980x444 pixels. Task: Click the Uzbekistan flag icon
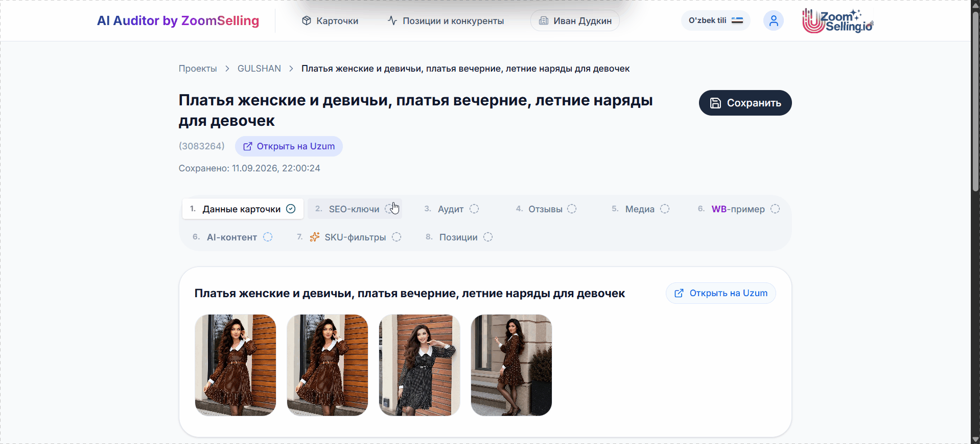737,20
